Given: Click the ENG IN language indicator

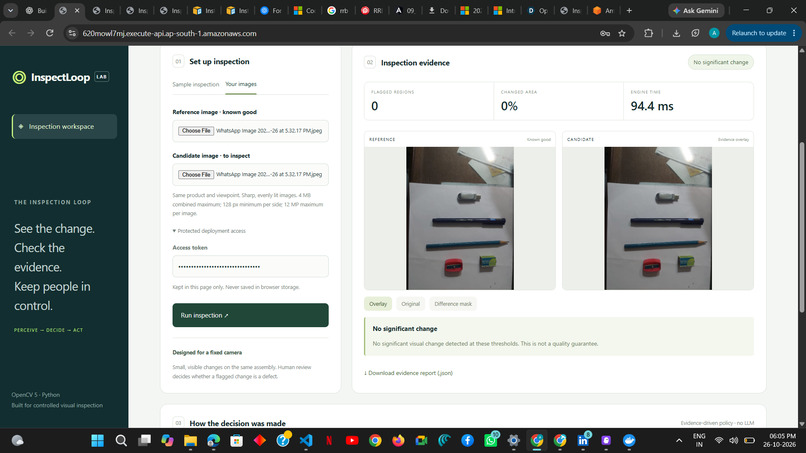Looking at the screenshot, I should [699, 440].
